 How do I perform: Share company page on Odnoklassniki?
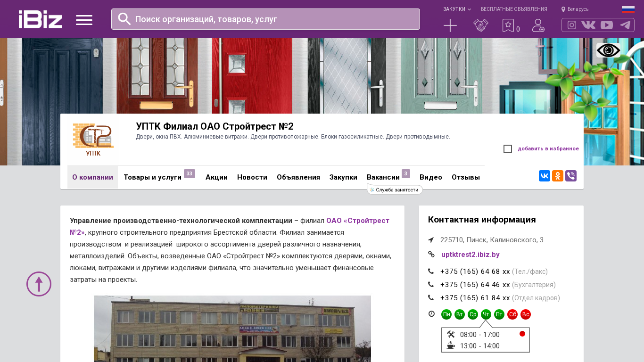558,176
